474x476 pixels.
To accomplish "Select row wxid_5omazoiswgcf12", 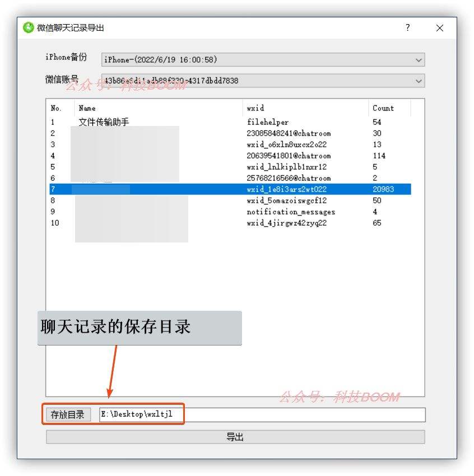I will coord(230,200).
